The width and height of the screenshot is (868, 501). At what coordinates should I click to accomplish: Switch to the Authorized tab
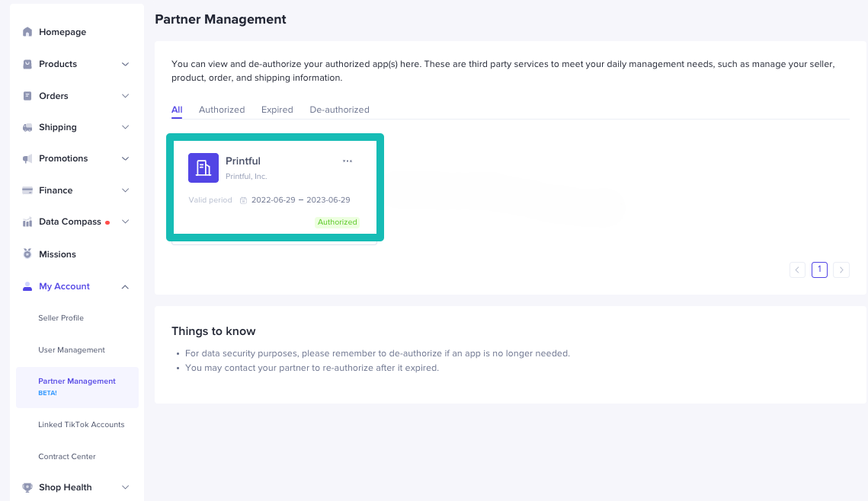point(222,110)
